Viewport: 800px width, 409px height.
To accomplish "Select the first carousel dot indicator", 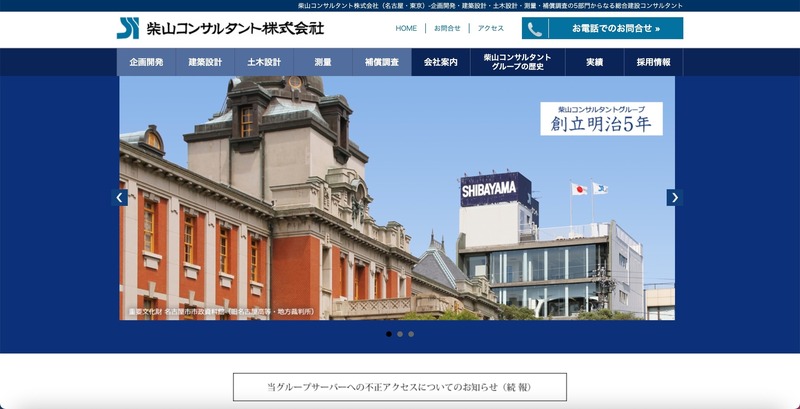I will pyautogui.click(x=388, y=334).
